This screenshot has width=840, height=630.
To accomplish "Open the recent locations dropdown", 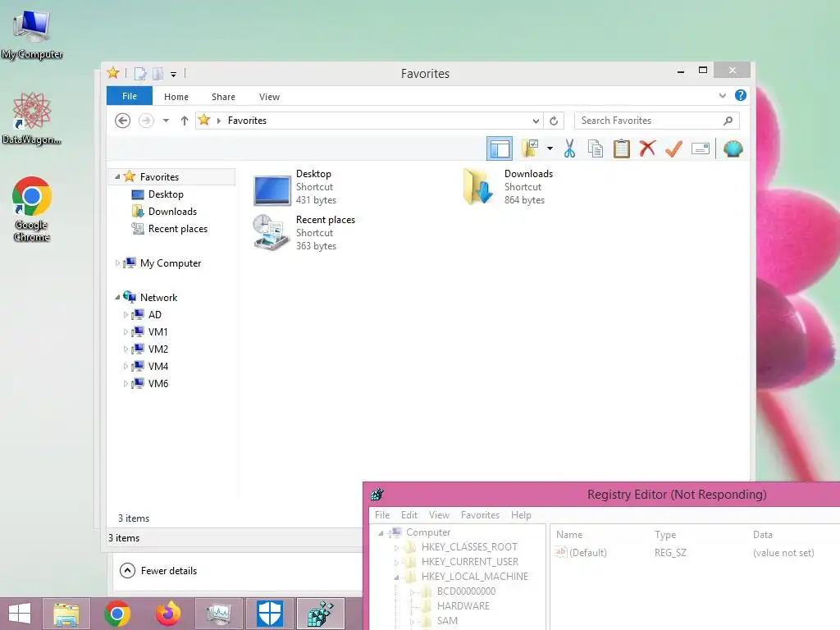I will tap(166, 121).
